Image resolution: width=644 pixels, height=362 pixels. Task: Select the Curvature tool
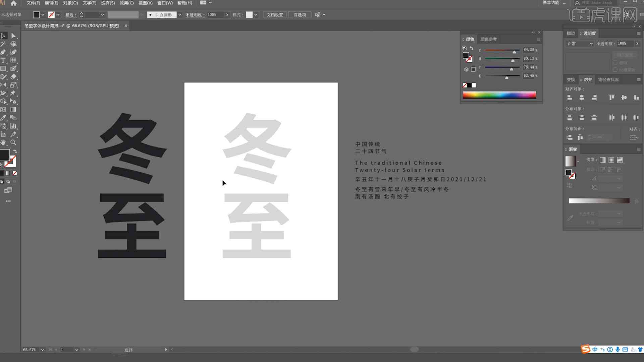13,52
